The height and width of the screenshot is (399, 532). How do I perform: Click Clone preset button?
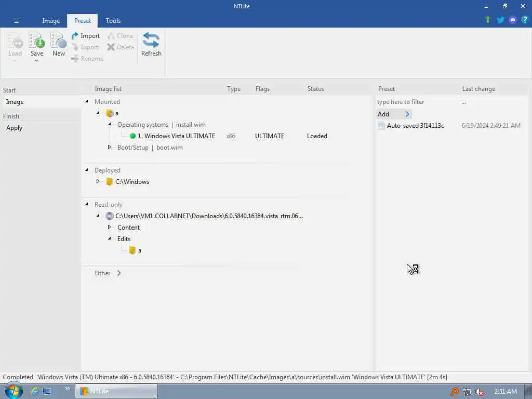(120, 36)
